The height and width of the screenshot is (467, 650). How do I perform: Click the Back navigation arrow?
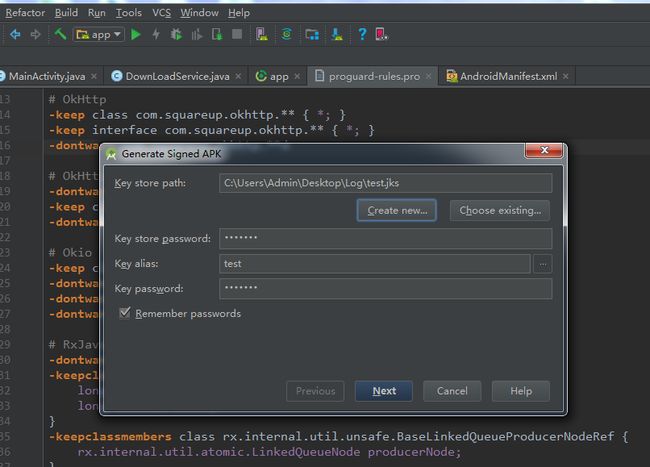15,34
